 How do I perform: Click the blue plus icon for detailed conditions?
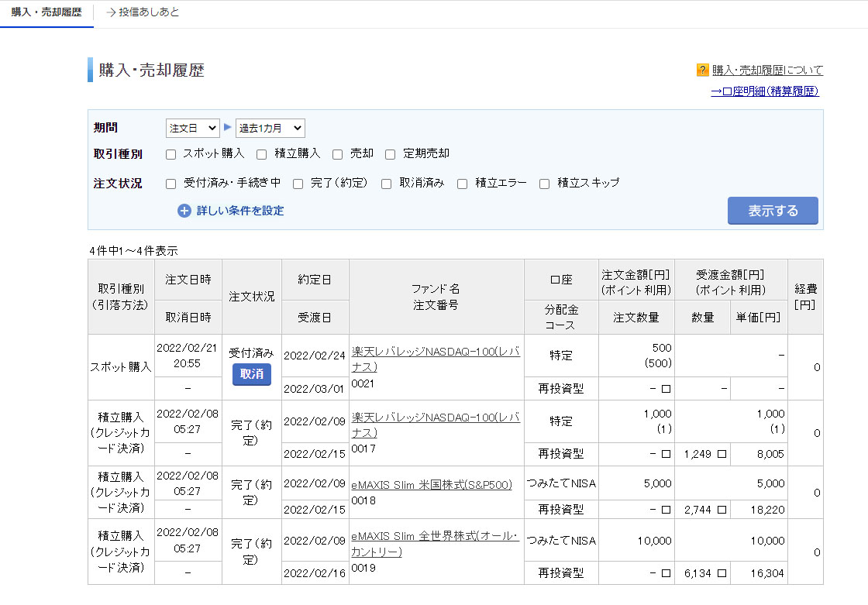[x=184, y=211]
